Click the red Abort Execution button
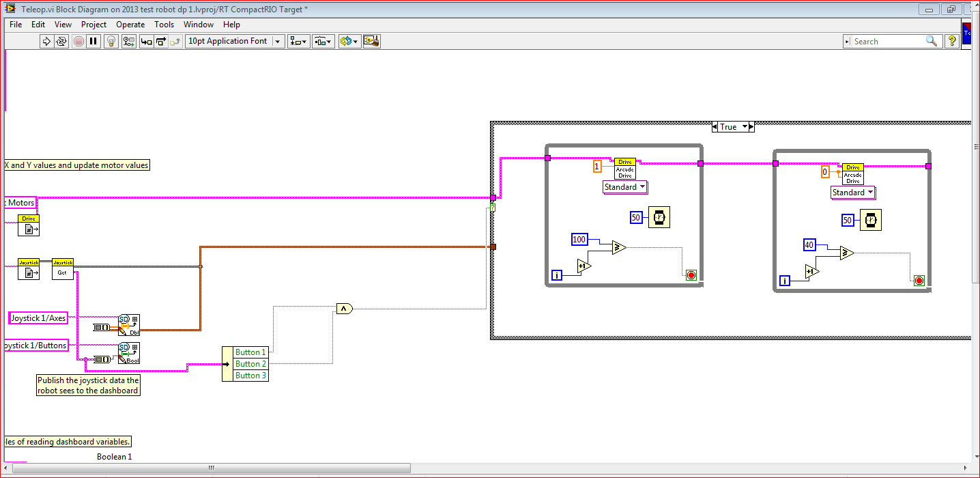 (x=78, y=41)
